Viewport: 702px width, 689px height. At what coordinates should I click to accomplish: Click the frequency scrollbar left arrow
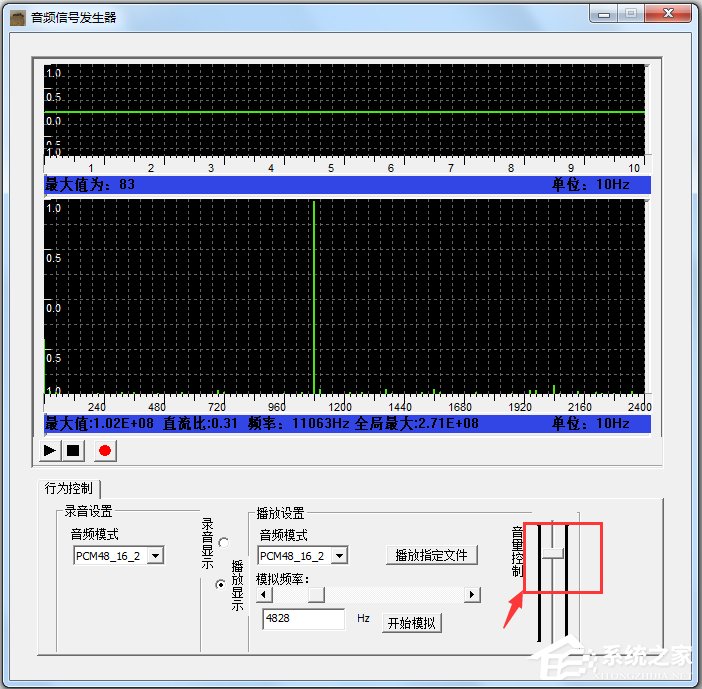[x=263, y=595]
